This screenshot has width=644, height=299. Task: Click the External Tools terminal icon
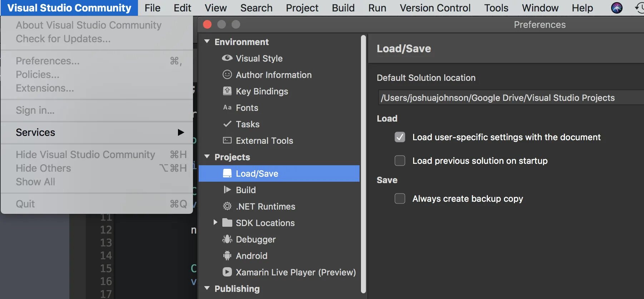tap(227, 140)
